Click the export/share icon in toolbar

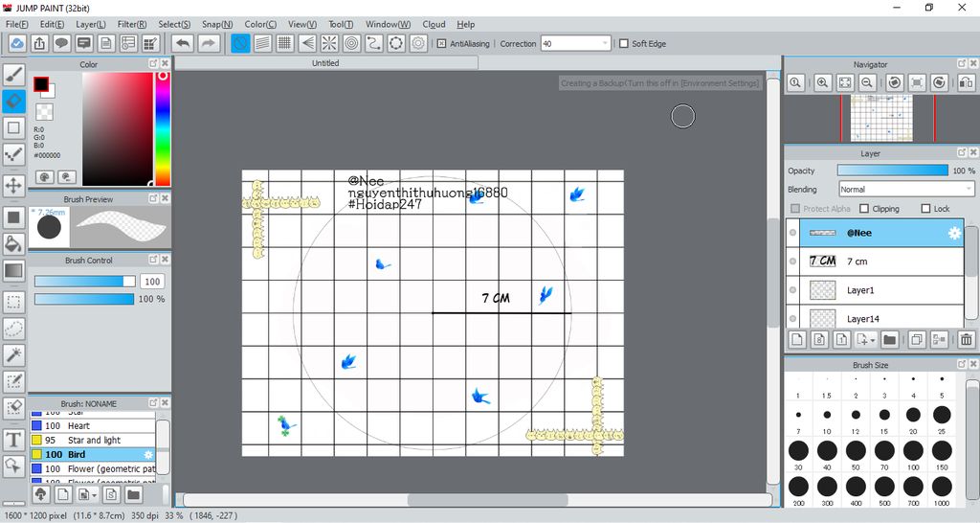[x=39, y=43]
